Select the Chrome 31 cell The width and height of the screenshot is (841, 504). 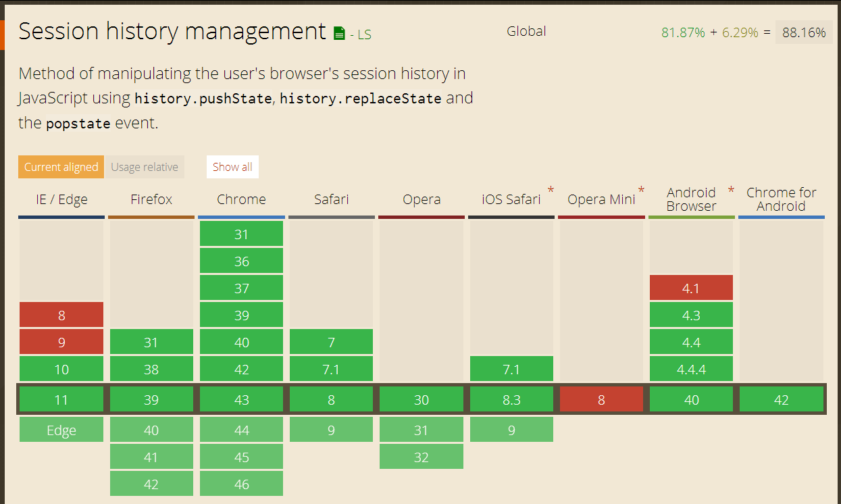tap(241, 234)
